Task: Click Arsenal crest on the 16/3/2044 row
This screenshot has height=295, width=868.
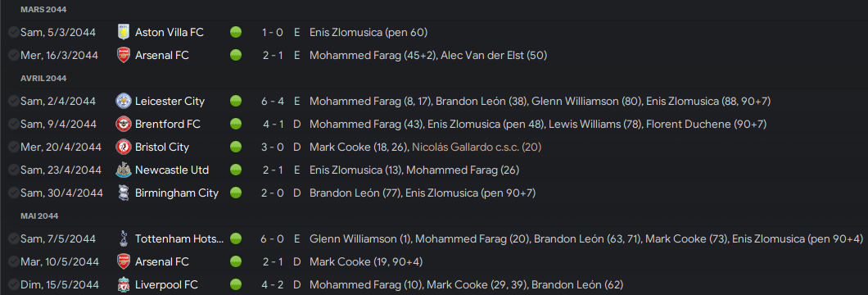Action: [123, 56]
